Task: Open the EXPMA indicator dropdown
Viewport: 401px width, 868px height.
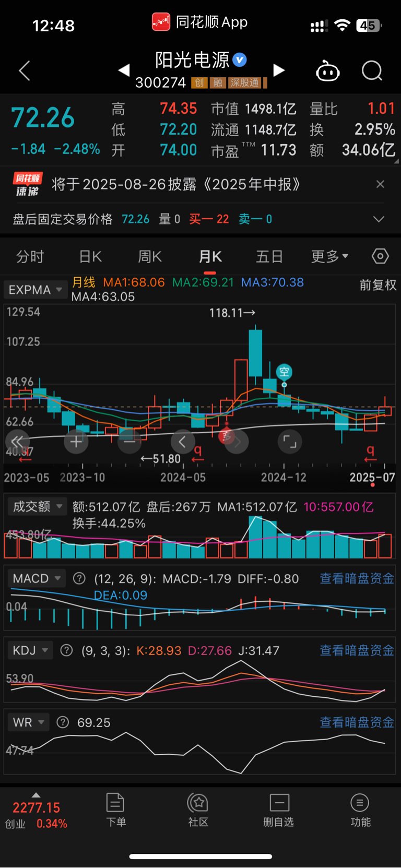Action: pos(36,290)
